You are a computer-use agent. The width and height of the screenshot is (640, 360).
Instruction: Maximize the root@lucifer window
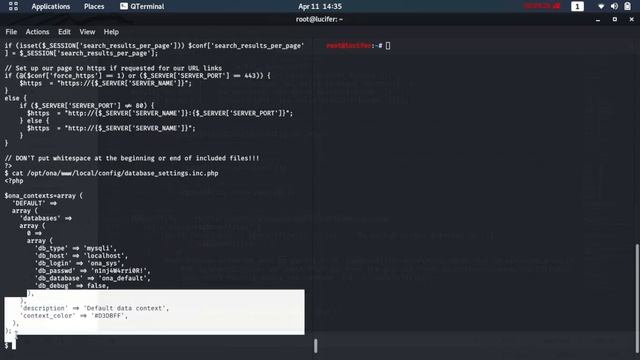pyautogui.click(x=615, y=19)
